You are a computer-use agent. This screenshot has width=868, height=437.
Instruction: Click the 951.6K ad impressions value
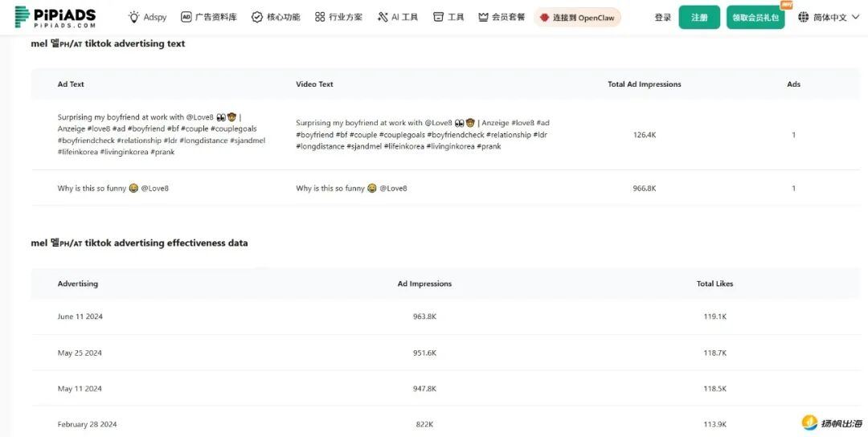pyautogui.click(x=424, y=353)
